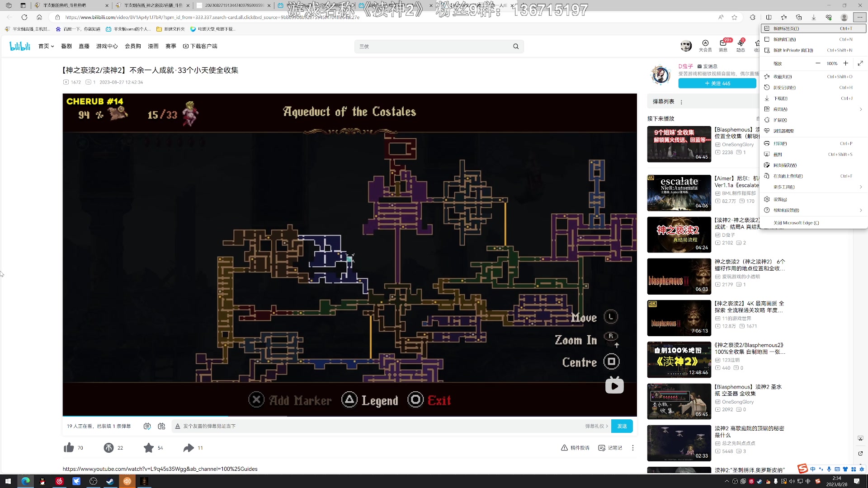Screen dimensions: 868x488
Task: Share the video with arrow icon
Action: pos(189,448)
